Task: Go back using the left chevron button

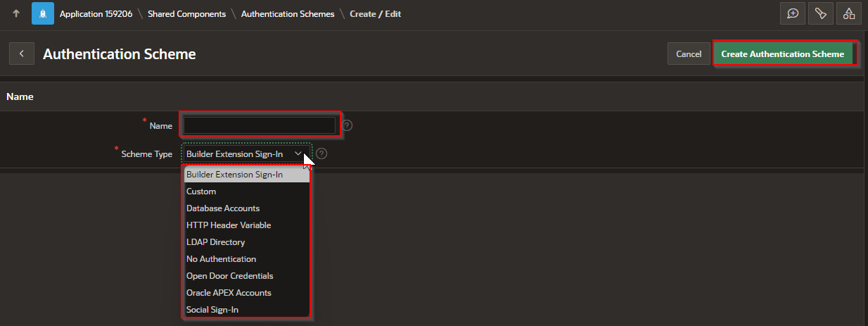Action: 22,54
